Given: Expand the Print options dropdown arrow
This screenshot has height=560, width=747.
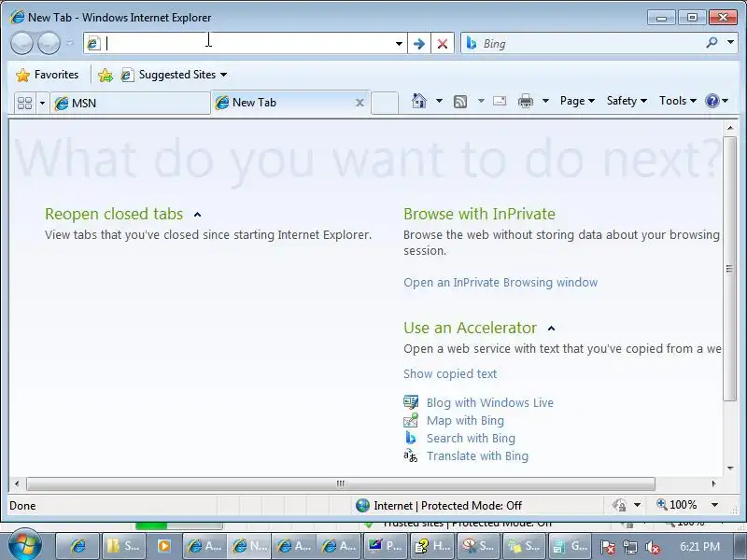Looking at the screenshot, I should pos(546,101).
